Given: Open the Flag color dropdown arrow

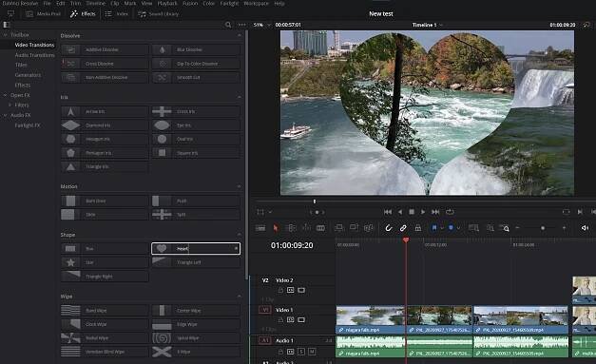Looking at the screenshot, I should point(442,228).
